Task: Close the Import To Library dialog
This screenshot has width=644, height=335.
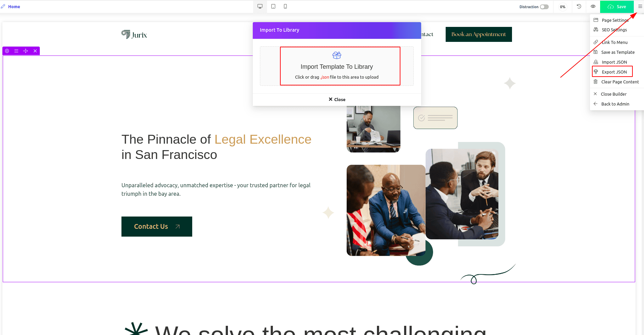Action: click(337, 99)
